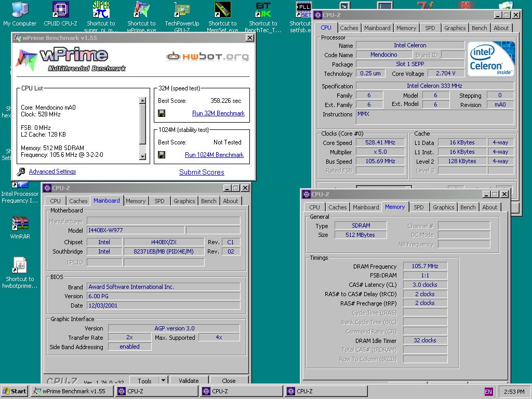Expand the Tools dropdown arrow
532x399 pixels.
[163, 380]
